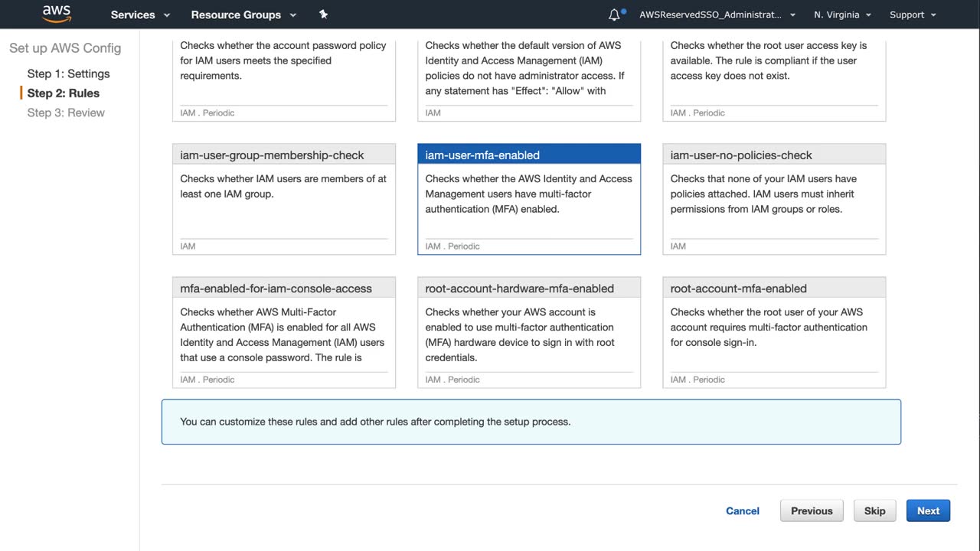Deselect the iam-user-mfa-enabled rule card

coord(529,199)
